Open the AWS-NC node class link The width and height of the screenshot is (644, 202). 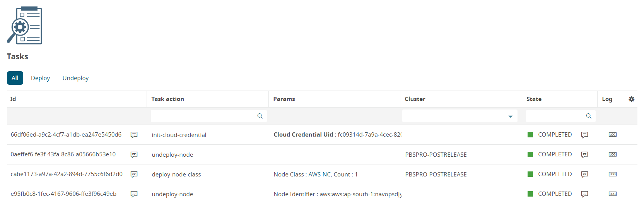[319, 175]
